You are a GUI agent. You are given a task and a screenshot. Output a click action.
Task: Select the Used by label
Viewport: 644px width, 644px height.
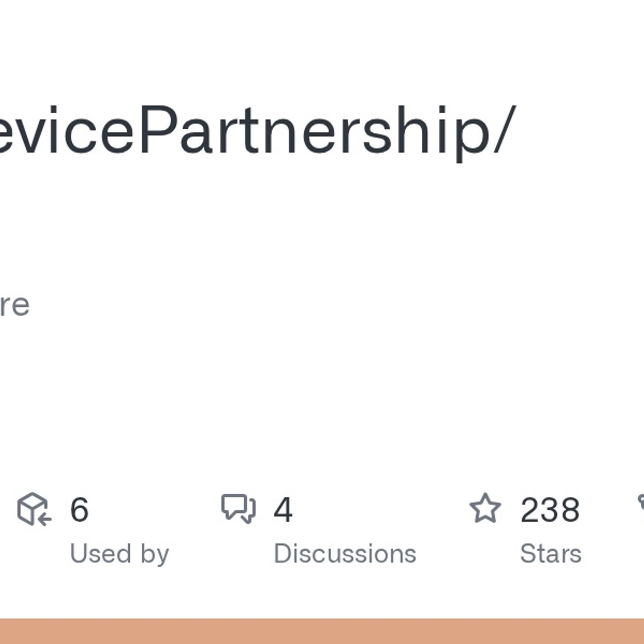click(x=119, y=553)
